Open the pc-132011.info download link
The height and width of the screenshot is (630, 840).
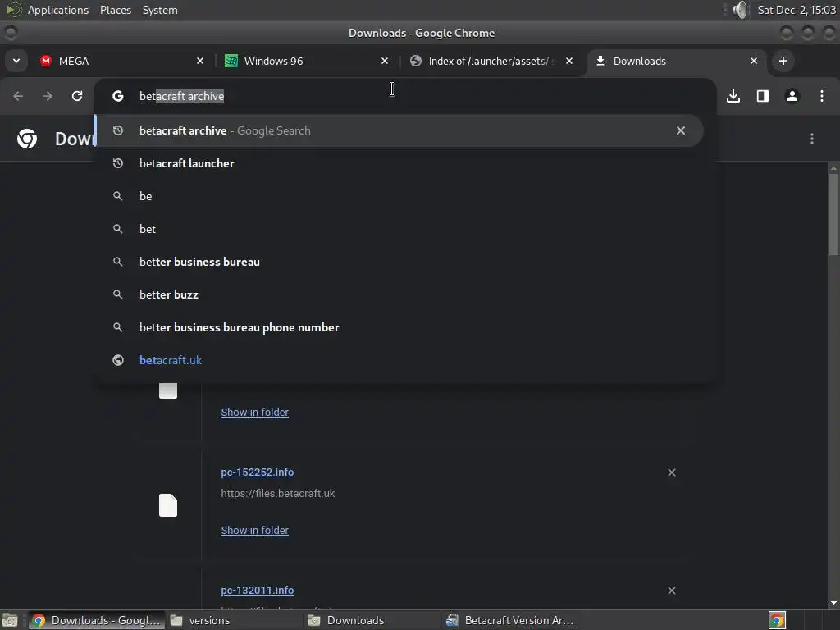tap(257, 591)
